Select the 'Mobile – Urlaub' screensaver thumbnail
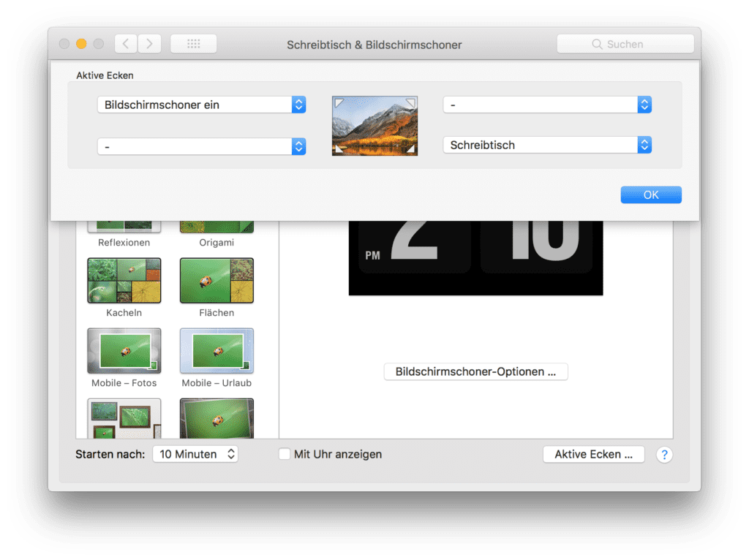749x560 pixels. pos(217,351)
